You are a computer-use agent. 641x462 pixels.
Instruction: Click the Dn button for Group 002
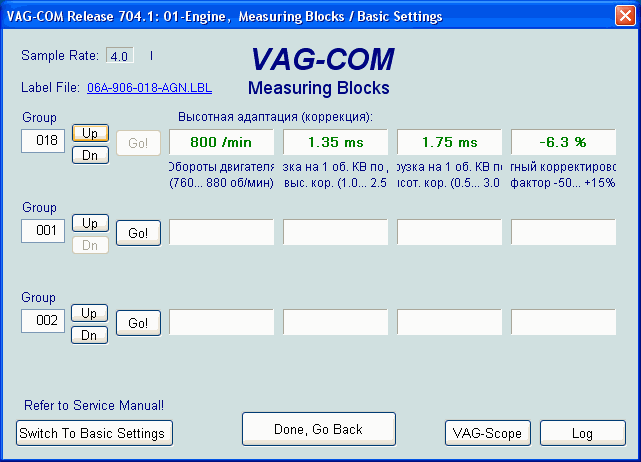point(90,335)
